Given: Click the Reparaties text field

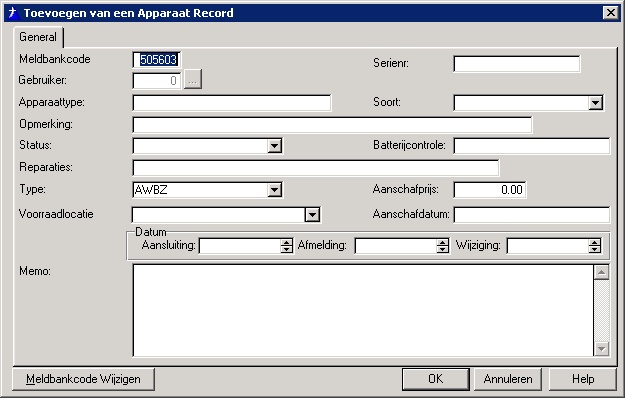Looking at the screenshot, I should click(x=315, y=168).
